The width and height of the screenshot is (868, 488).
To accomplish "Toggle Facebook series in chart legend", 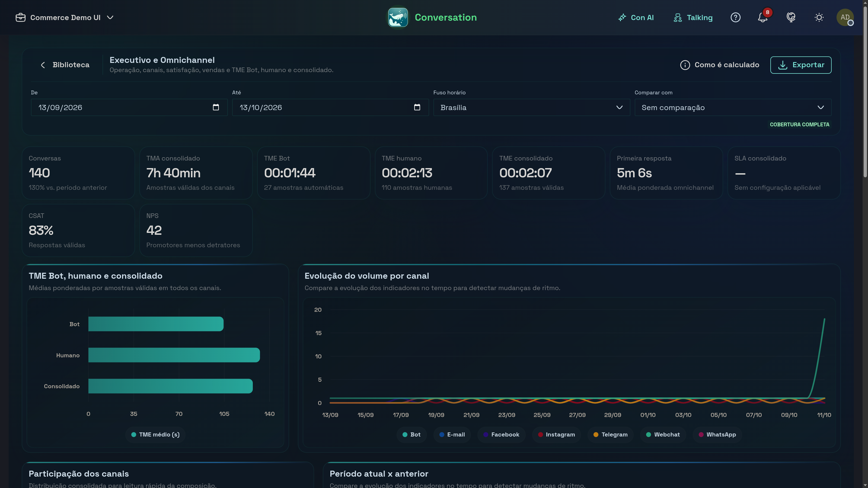I will pyautogui.click(x=501, y=434).
